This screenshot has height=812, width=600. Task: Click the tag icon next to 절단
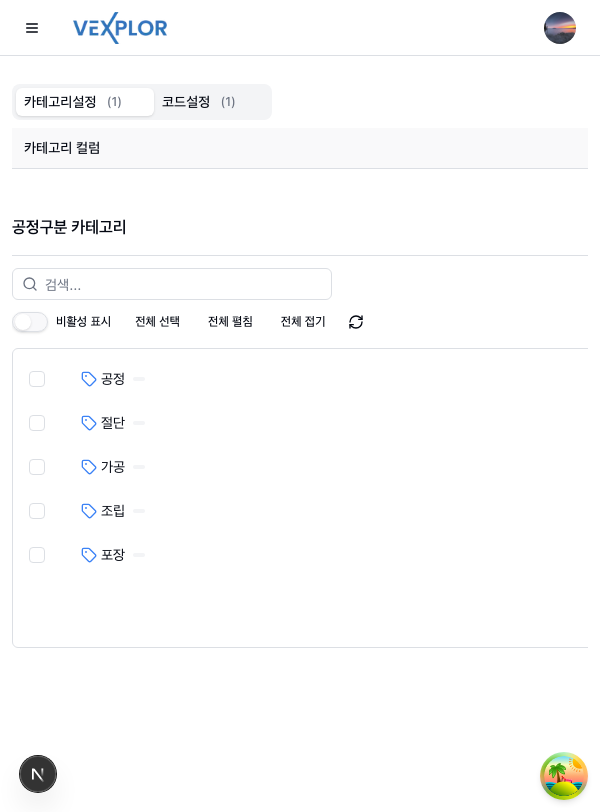89,423
